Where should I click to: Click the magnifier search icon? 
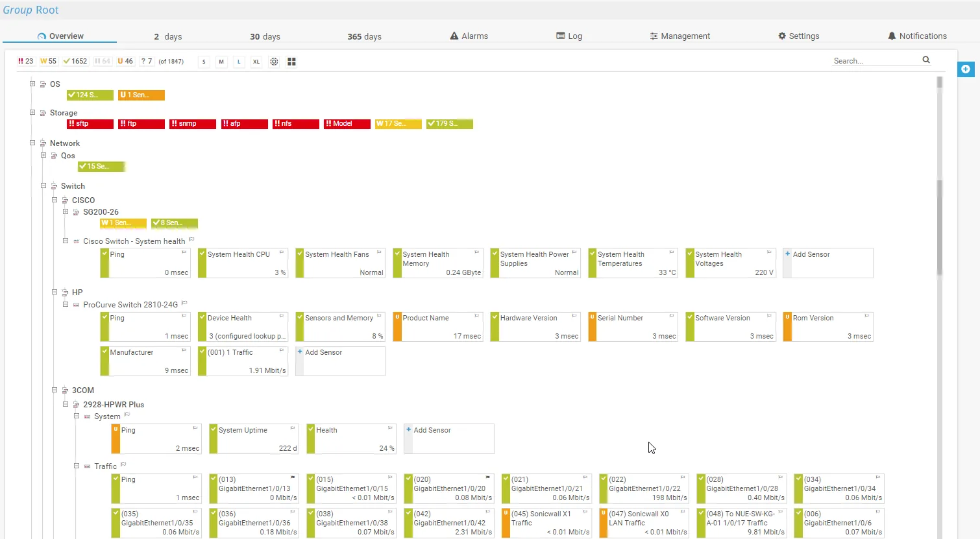coord(926,60)
